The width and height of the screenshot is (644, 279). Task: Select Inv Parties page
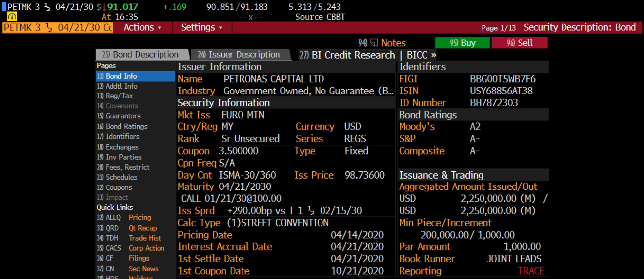pyautogui.click(x=119, y=157)
